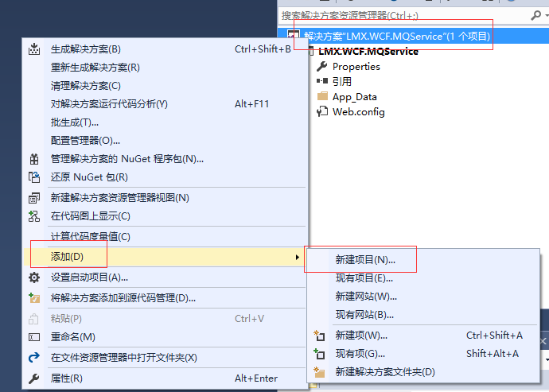Image resolution: width=549 pixels, height=392 pixels.
Task: Choose 新建项(W)... in submenu
Action: (423, 336)
